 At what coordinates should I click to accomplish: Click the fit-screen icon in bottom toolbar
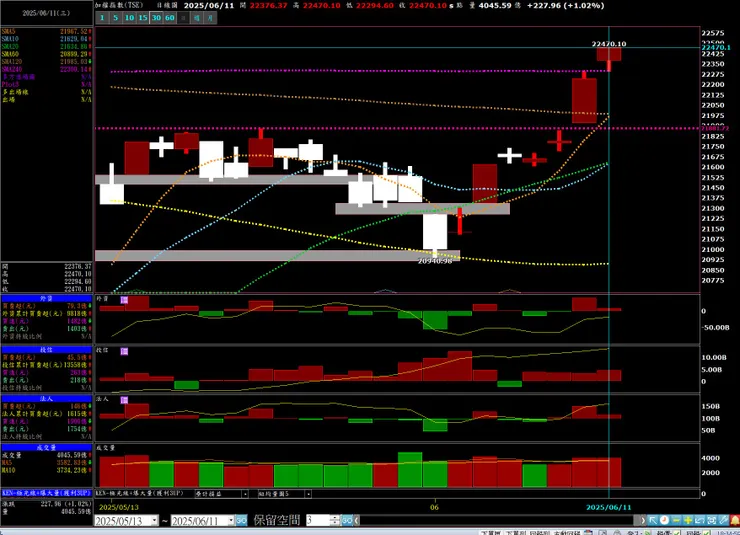point(712,520)
